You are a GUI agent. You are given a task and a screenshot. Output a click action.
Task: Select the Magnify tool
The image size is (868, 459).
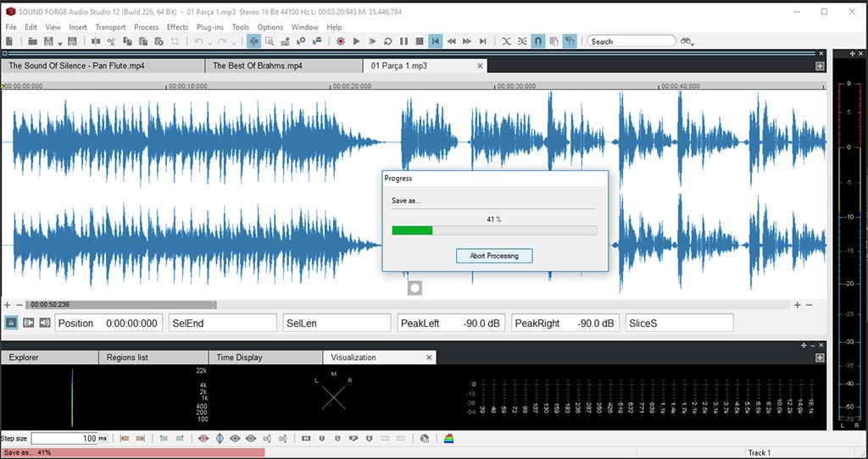270,41
